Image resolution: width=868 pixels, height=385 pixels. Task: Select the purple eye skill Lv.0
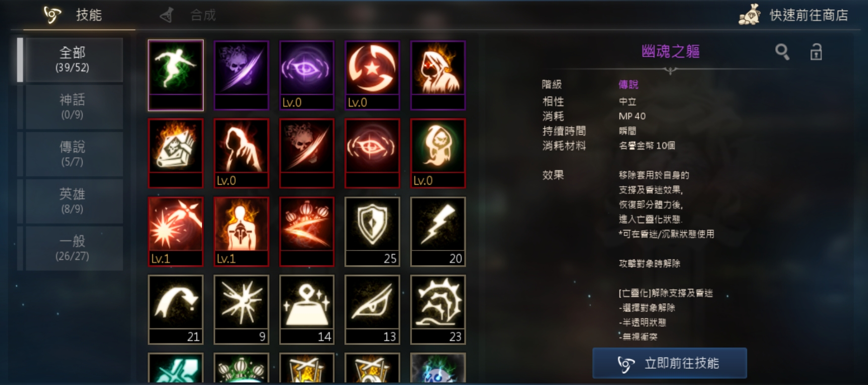pyautogui.click(x=307, y=75)
